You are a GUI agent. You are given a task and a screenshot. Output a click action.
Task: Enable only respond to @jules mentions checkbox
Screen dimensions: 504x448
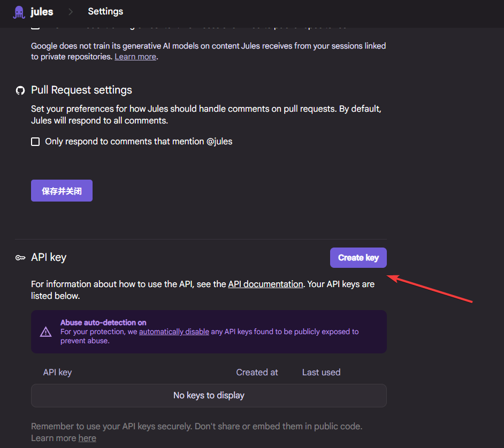click(35, 142)
